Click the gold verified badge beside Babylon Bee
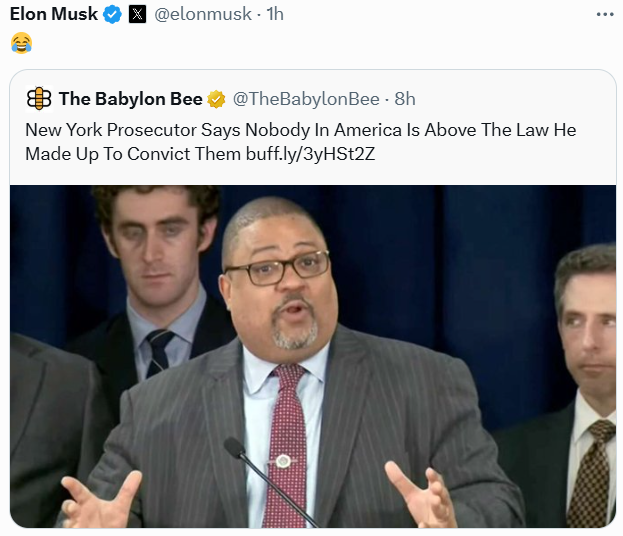This screenshot has height=536, width=623. (216, 99)
